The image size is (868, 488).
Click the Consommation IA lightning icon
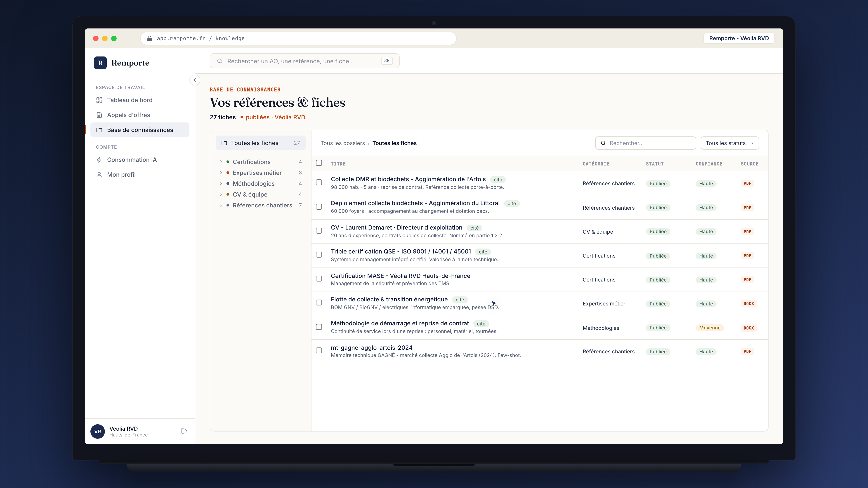[x=99, y=160]
